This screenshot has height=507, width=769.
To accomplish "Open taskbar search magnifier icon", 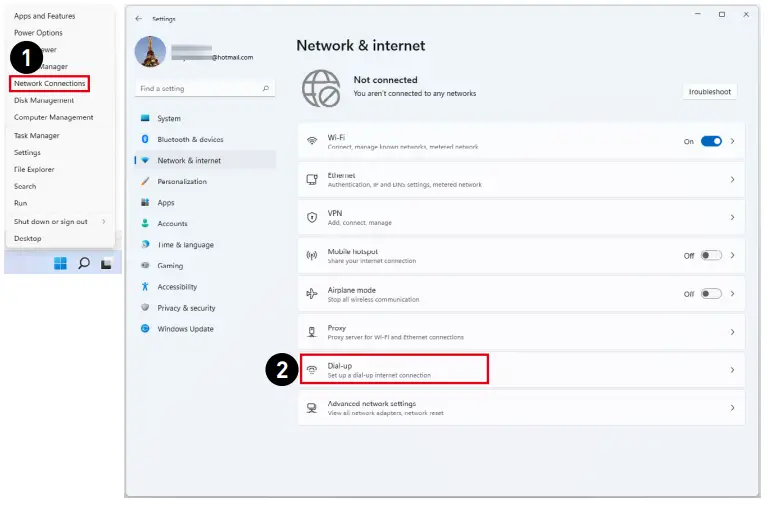I will point(84,263).
